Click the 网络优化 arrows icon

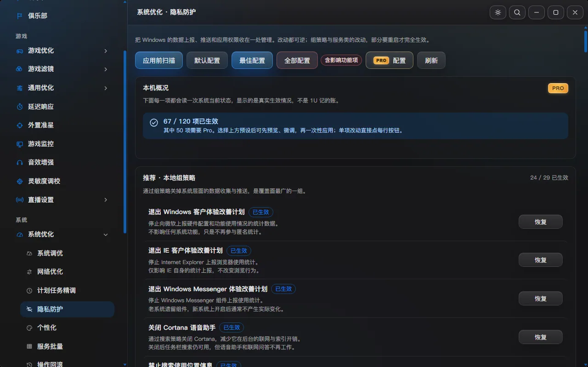pyautogui.click(x=29, y=271)
